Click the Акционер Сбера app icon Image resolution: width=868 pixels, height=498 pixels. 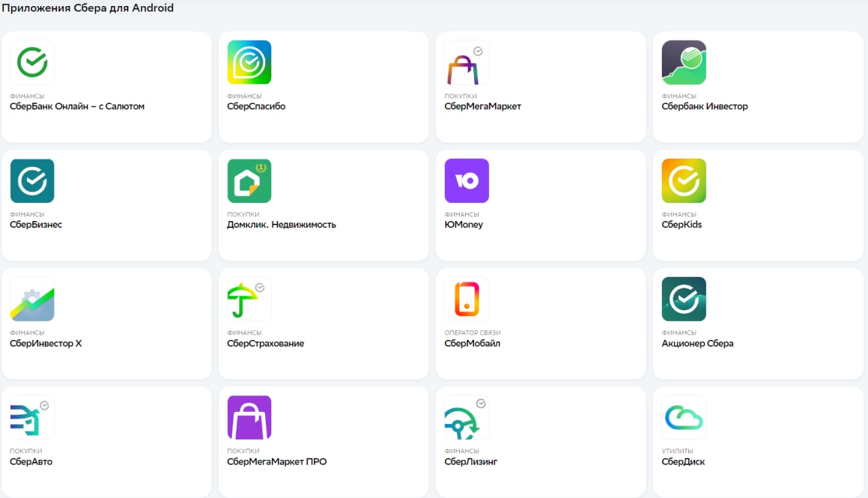[684, 299]
